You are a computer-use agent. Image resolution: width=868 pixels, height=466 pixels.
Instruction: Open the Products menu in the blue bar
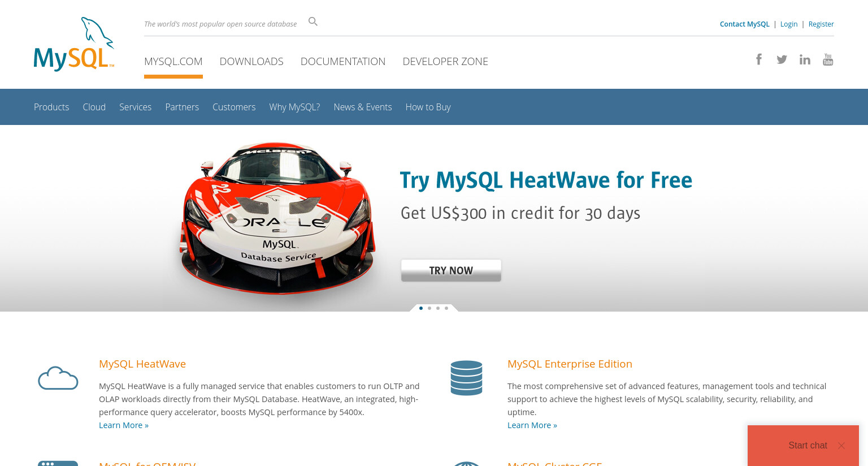pyautogui.click(x=51, y=107)
